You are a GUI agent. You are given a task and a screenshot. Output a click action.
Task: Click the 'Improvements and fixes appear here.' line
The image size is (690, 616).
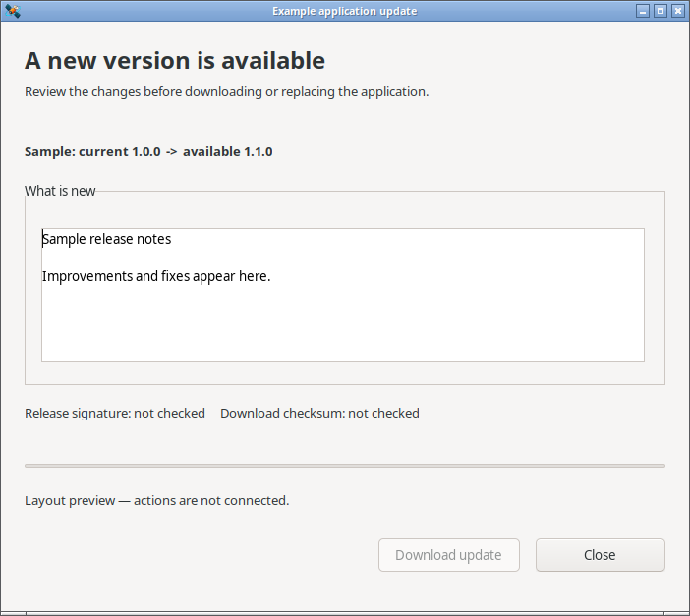[156, 276]
